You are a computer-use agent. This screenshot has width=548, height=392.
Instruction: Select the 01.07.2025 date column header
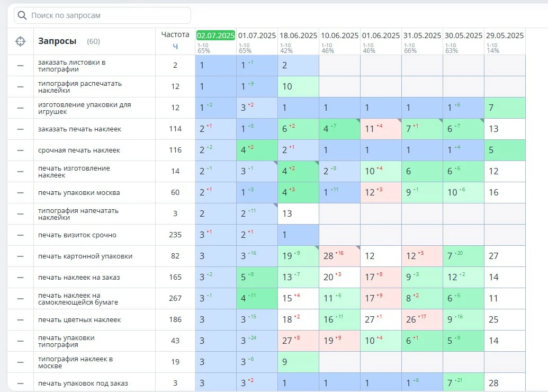(x=257, y=35)
